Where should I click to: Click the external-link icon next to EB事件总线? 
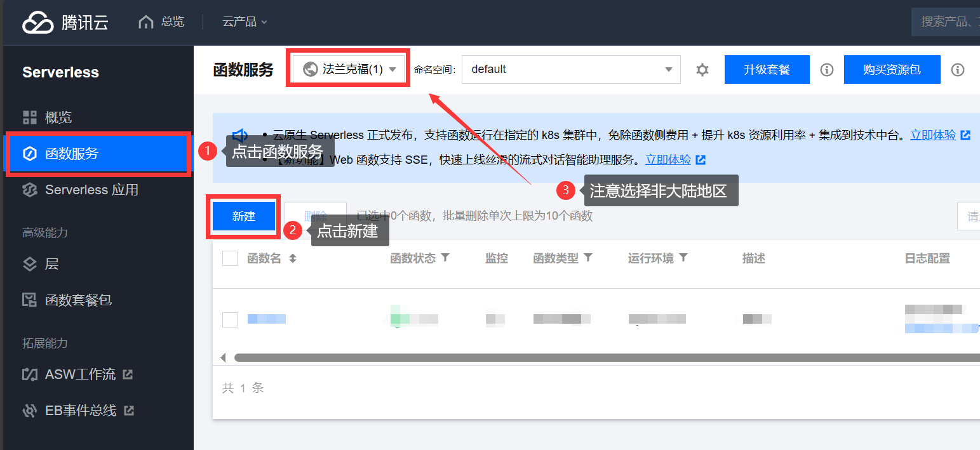pos(129,411)
